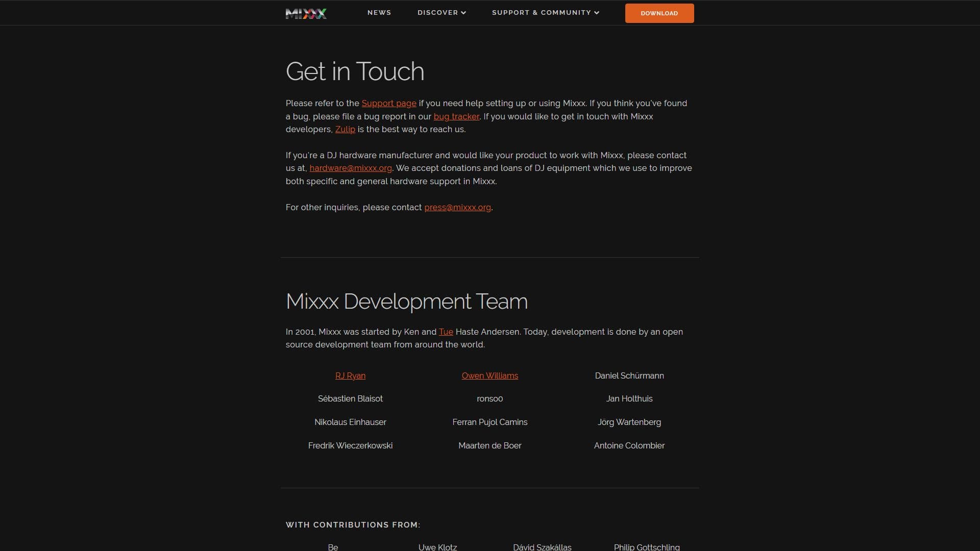This screenshot has height=551, width=980.
Task: Open the News page
Action: [379, 13]
